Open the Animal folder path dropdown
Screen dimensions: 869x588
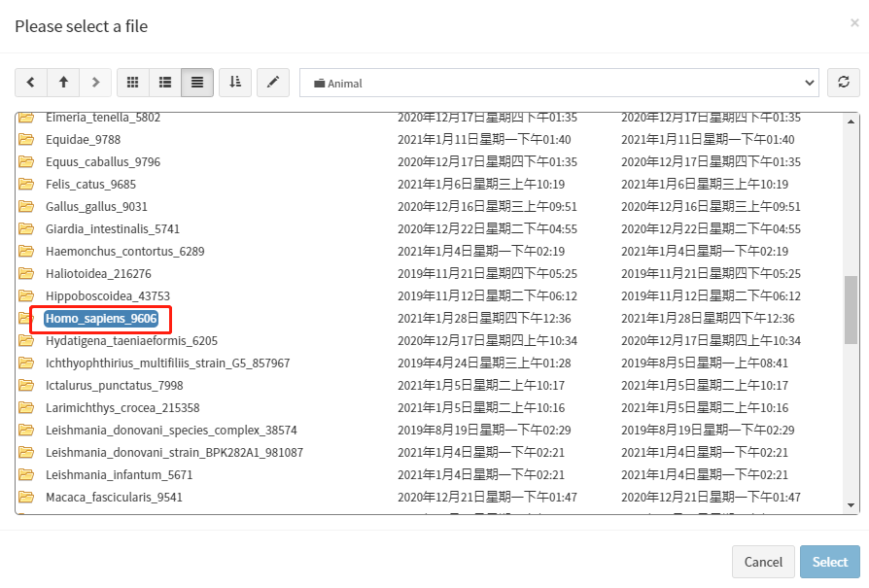point(559,83)
